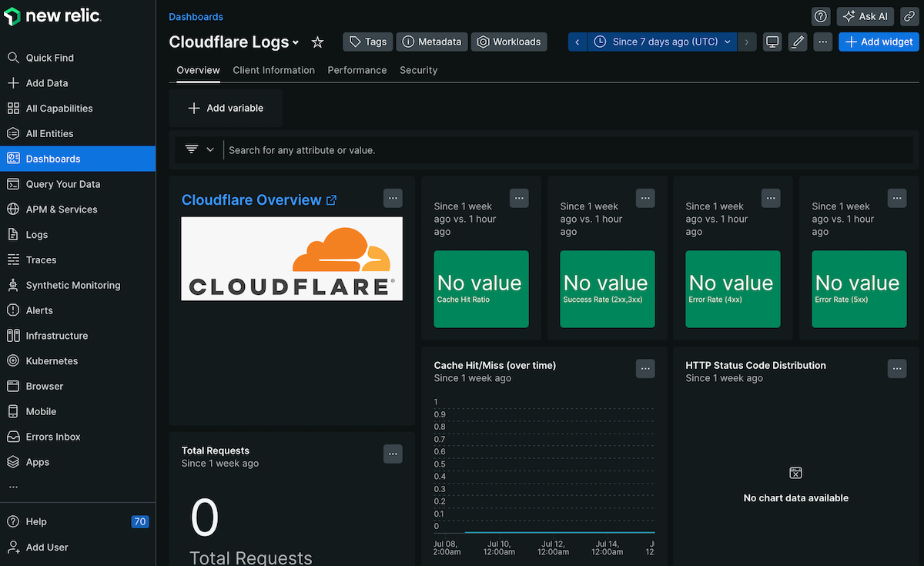The image size is (924, 566).
Task: Click the No chart data icon
Action: click(x=796, y=473)
